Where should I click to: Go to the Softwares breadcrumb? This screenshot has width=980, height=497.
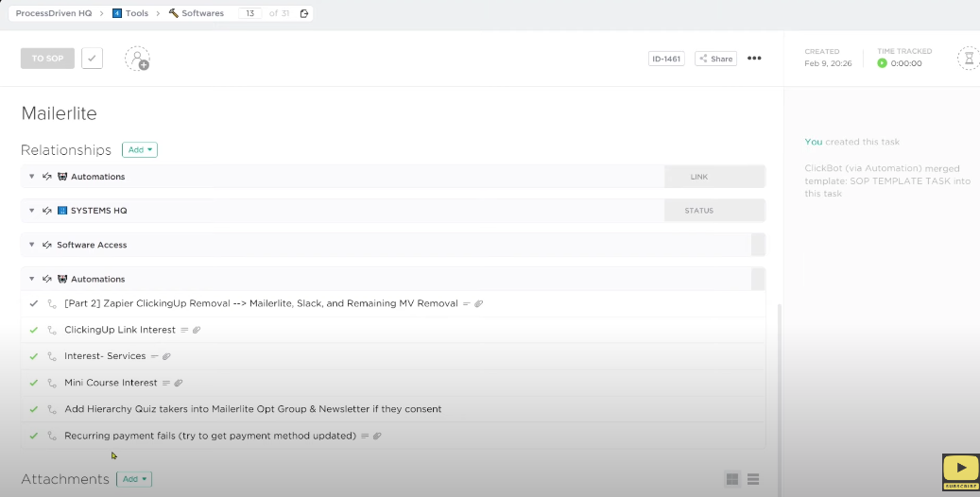197,13
